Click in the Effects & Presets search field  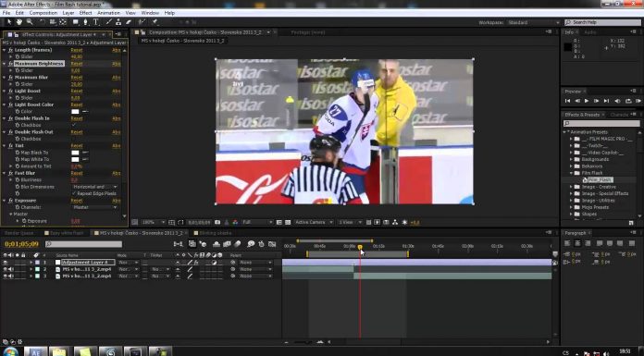coord(601,123)
